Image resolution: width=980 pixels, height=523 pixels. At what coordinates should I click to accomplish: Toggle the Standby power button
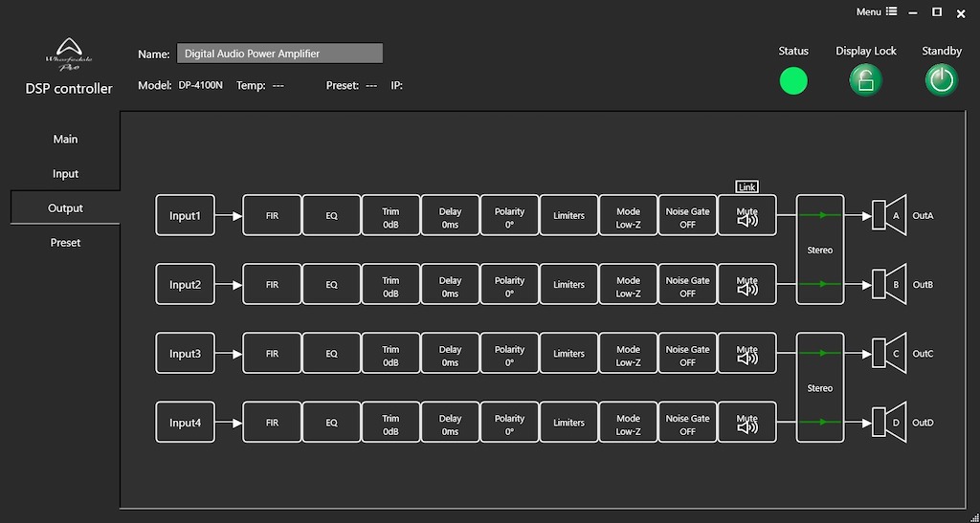click(x=941, y=80)
